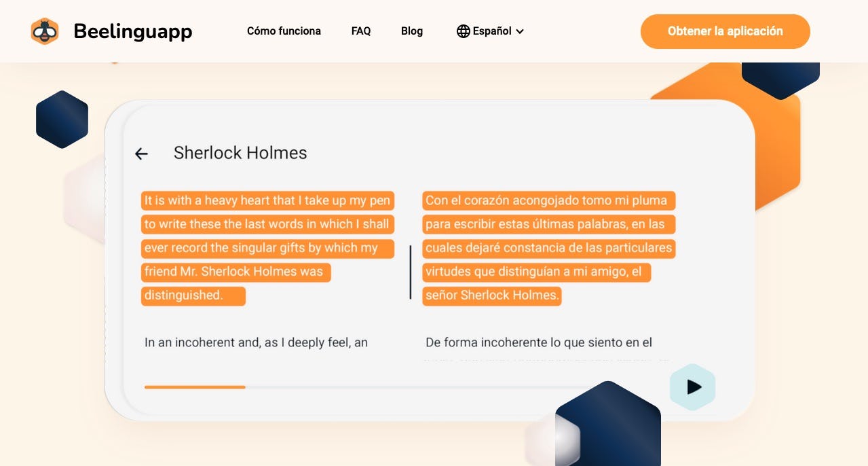868x466 pixels.
Task: Click the Beelinguapp wordmark text
Action: click(134, 31)
